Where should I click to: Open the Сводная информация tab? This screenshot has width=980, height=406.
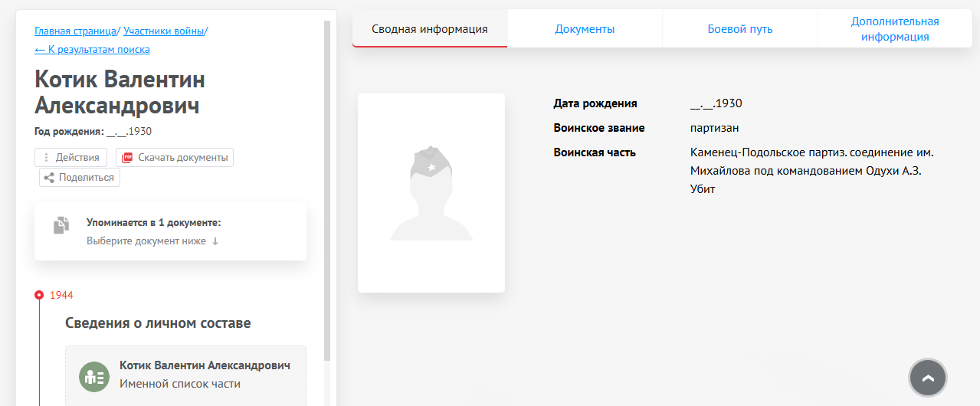[x=430, y=29]
